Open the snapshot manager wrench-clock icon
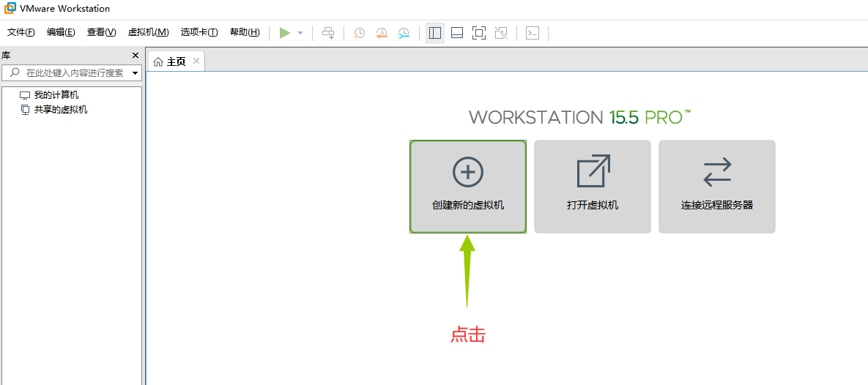 point(404,33)
